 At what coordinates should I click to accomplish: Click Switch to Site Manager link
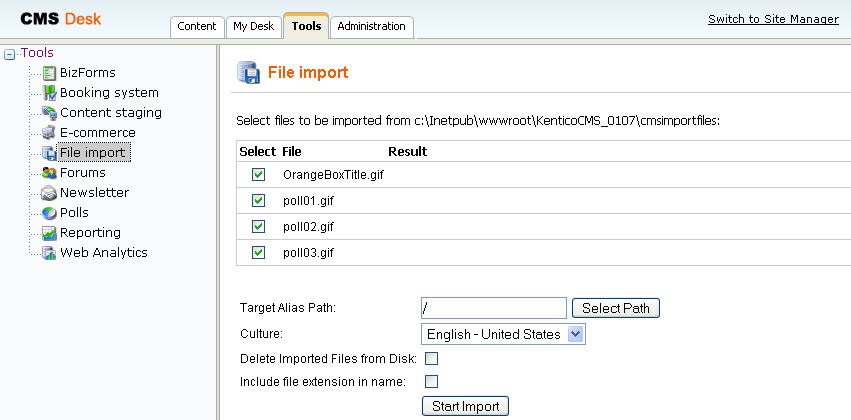pos(773,19)
